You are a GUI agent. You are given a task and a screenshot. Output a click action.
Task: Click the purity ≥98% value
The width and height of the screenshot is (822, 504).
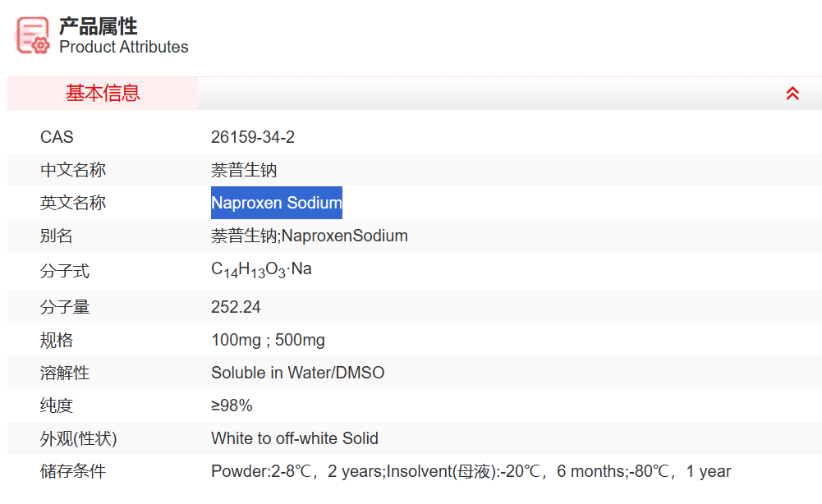(232, 405)
